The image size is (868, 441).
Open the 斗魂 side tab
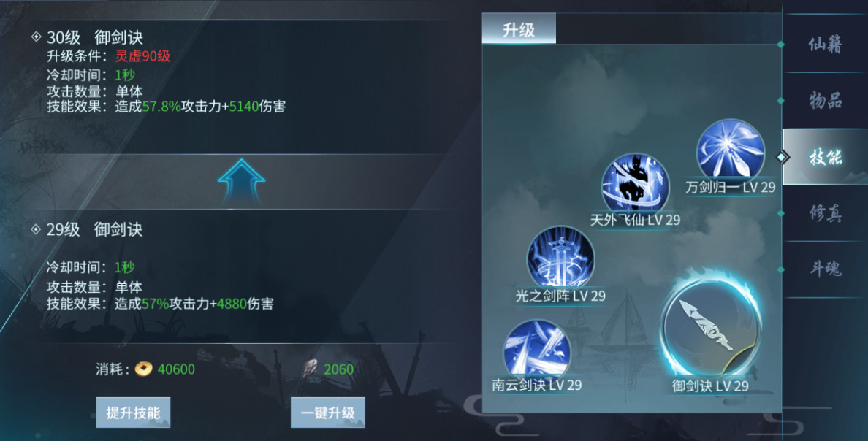click(x=825, y=269)
